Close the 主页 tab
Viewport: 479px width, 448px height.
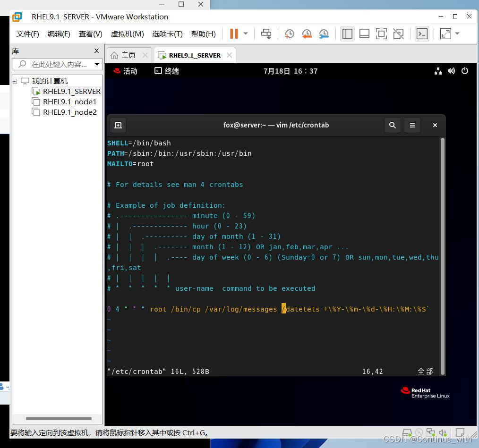(x=145, y=55)
